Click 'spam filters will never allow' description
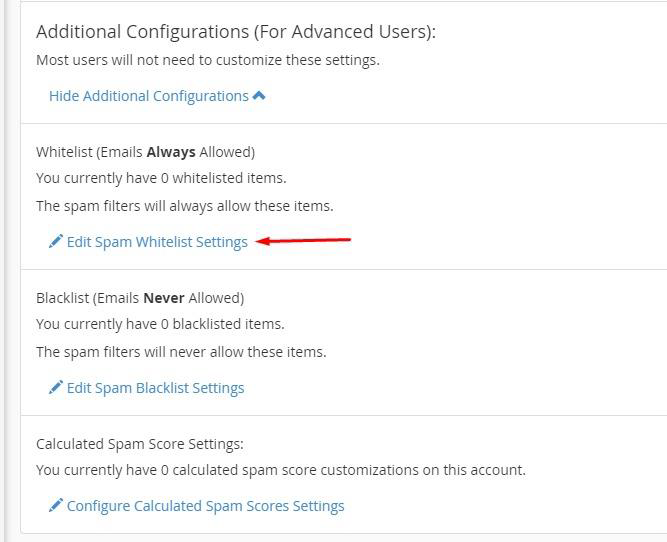 181,352
